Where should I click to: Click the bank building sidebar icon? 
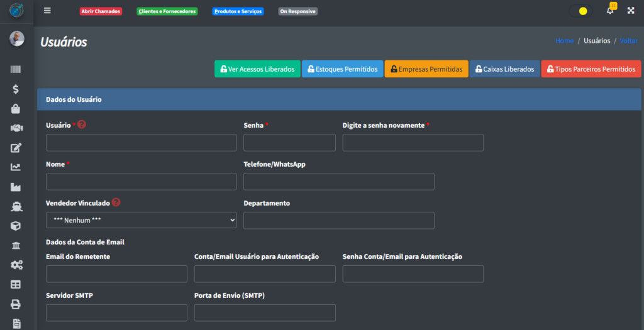tap(16, 245)
